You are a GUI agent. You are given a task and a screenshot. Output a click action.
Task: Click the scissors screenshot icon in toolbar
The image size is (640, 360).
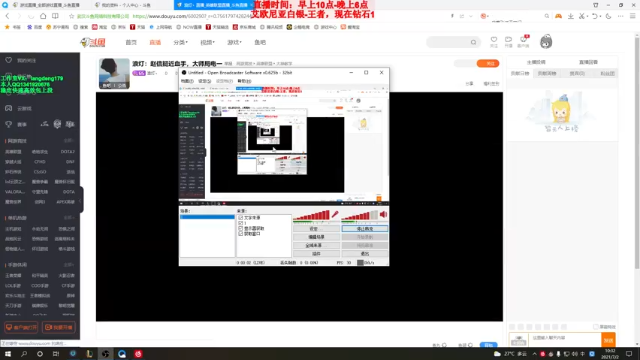(x=582, y=16)
